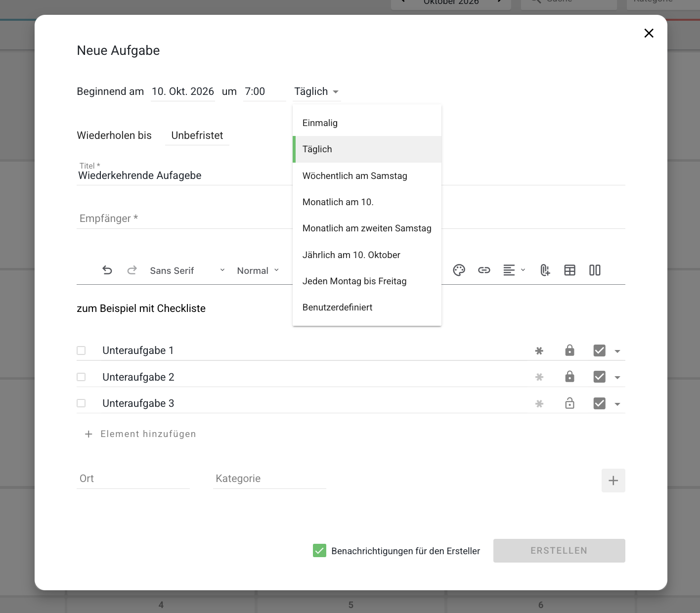This screenshot has width=700, height=613.
Task: Insert a link with the chain icon
Action: coord(484,270)
